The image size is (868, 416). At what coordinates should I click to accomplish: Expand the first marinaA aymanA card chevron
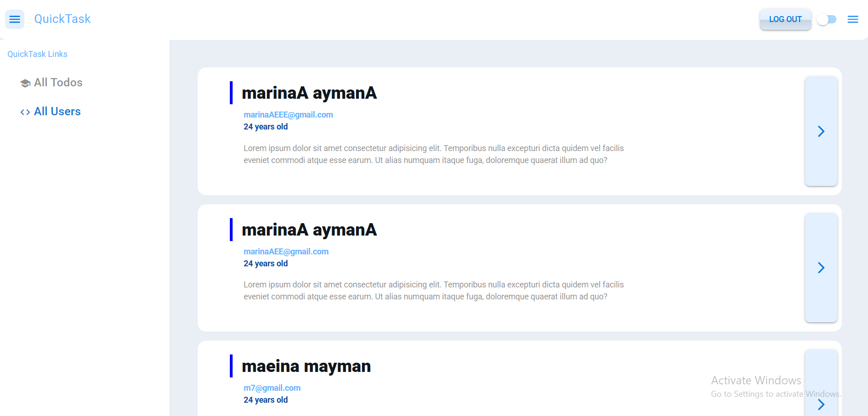821,131
